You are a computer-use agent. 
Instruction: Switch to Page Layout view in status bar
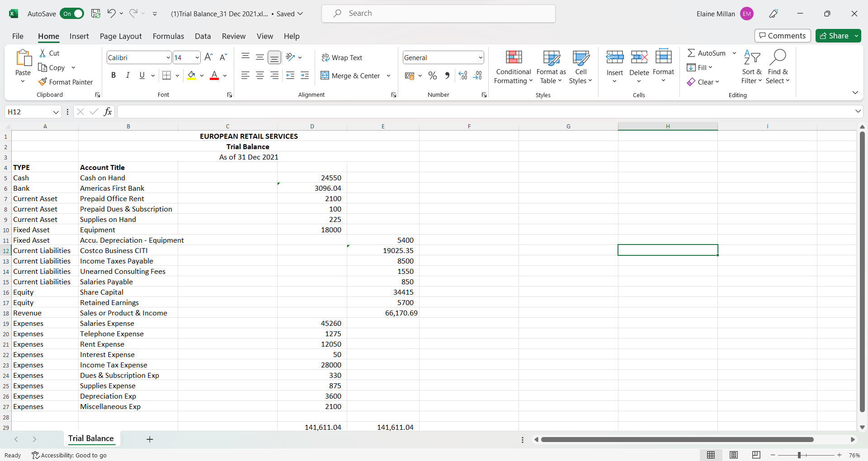(734, 455)
